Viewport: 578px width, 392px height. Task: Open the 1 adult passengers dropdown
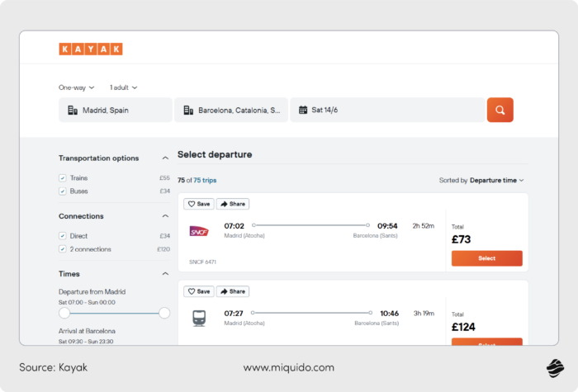click(124, 87)
